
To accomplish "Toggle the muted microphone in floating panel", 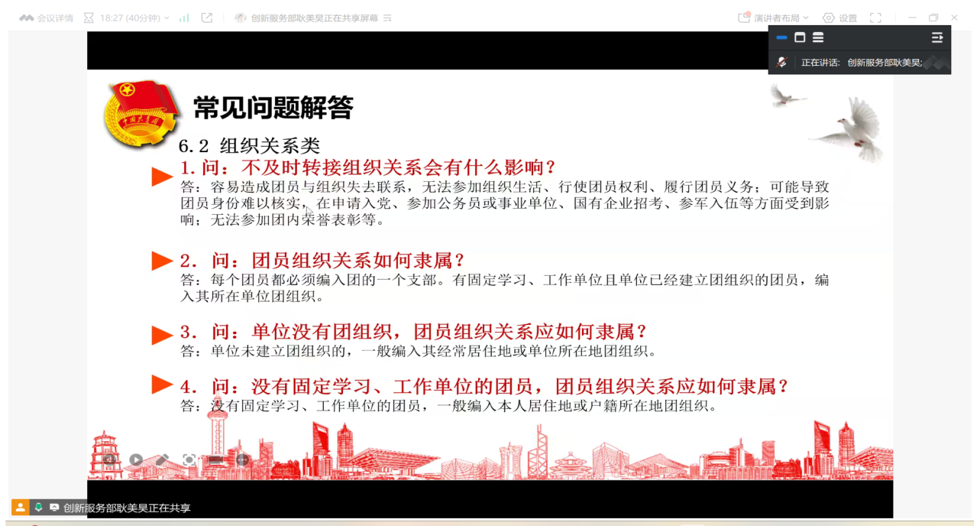I will [782, 63].
